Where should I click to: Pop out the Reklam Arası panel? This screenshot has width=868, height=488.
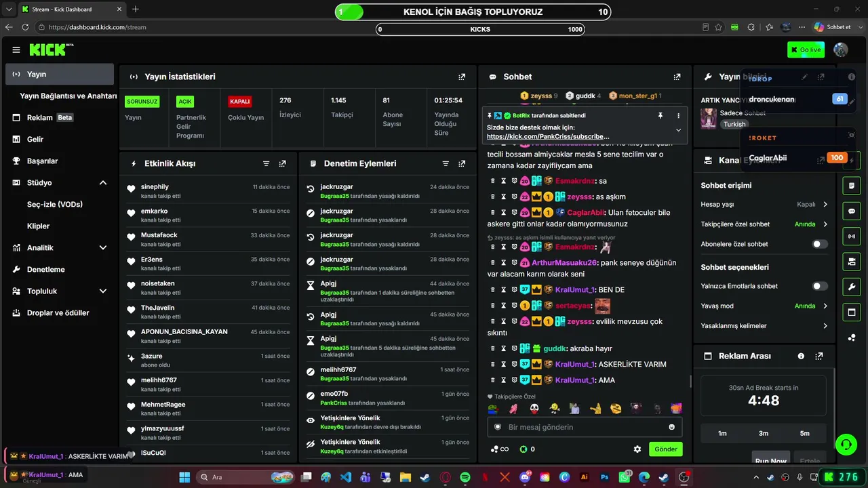click(x=819, y=356)
